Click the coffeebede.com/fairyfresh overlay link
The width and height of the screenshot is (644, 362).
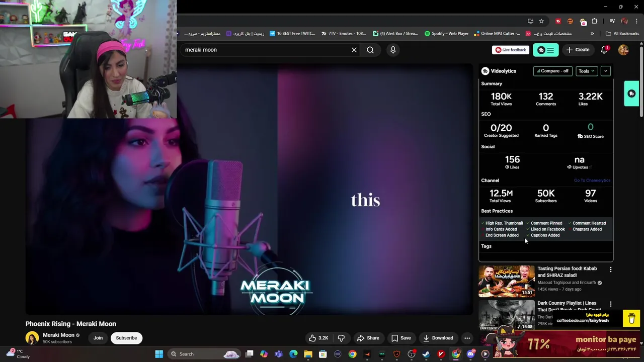point(583,320)
